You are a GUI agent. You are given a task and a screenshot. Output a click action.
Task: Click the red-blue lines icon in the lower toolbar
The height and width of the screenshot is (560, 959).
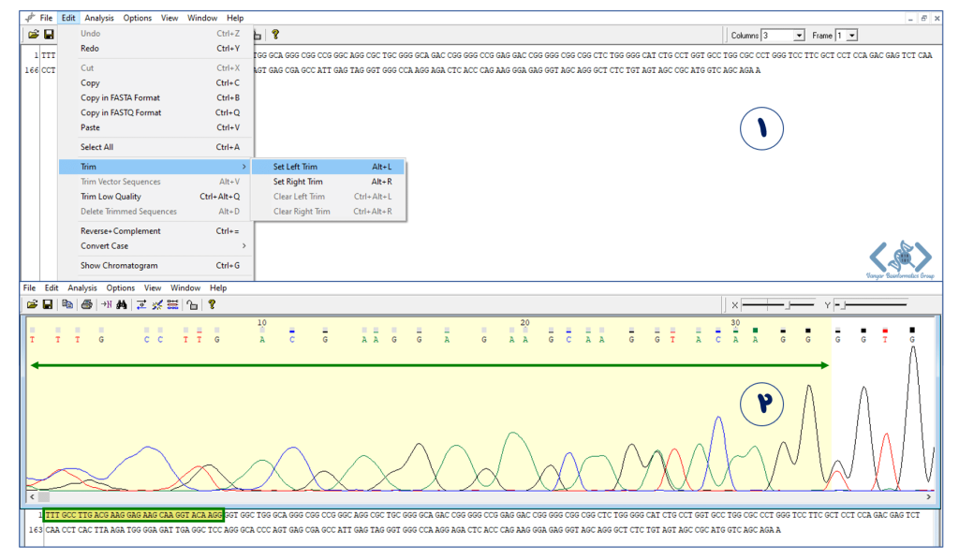(173, 304)
